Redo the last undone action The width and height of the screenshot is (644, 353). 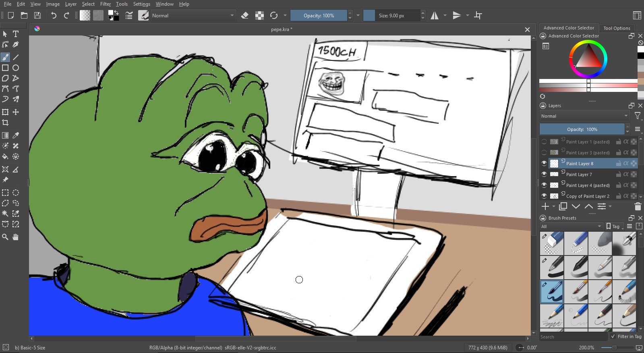click(66, 15)
